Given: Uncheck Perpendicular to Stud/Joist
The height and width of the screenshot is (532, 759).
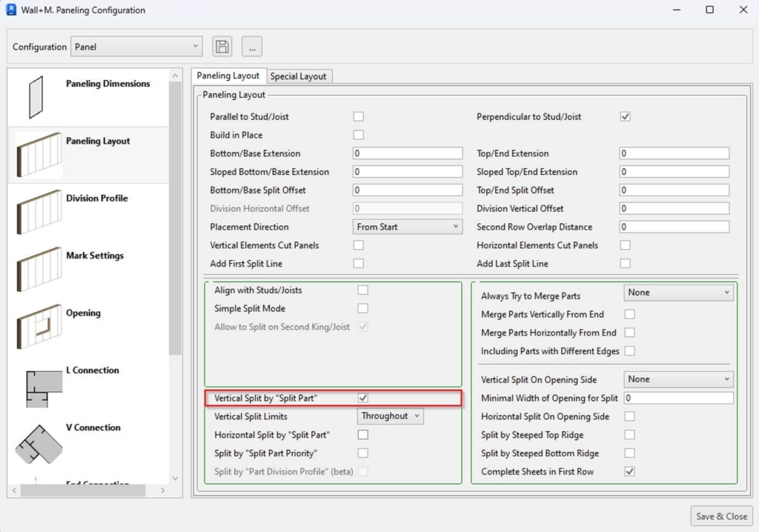Looking at the screenshot, I should (x=625, y=116).
